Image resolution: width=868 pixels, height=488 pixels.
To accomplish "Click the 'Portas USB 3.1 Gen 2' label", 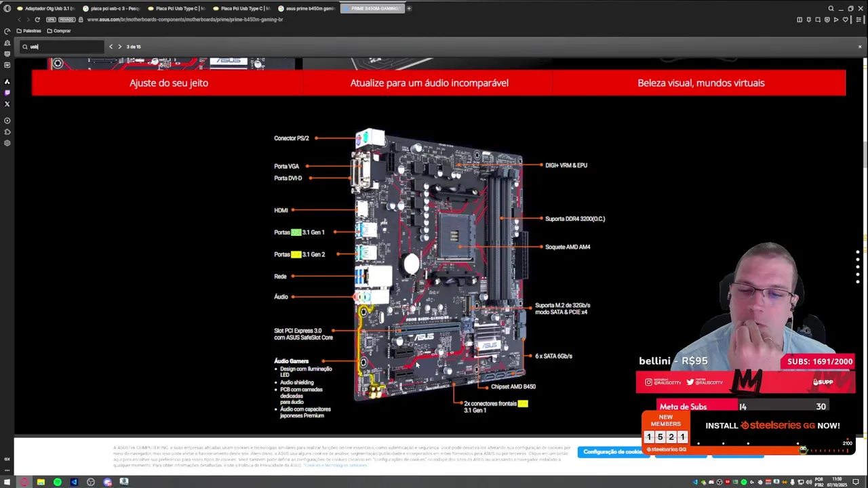I will coord(299,255).
